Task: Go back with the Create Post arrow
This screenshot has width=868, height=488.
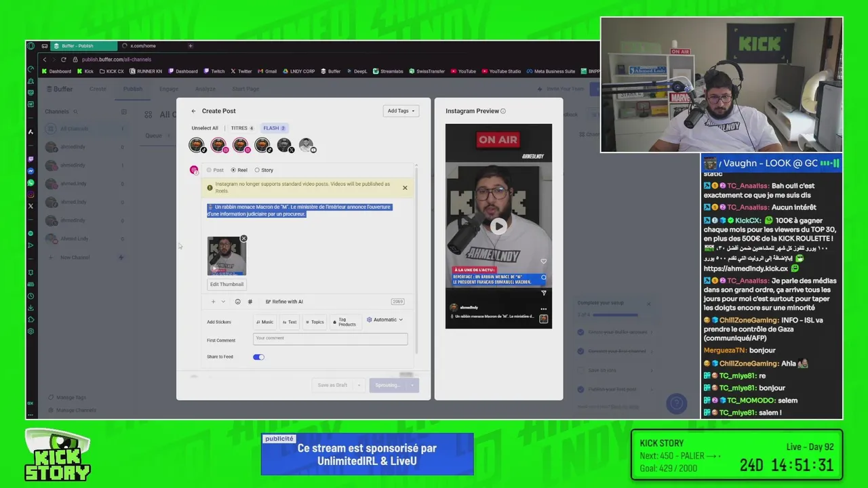Action: pos(193,111)
